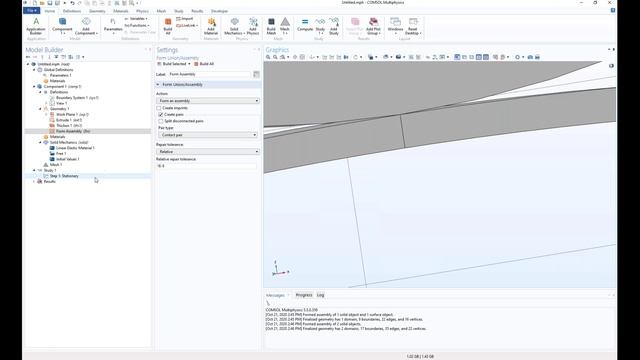640x360 pixels.
Task: Open the Repair tolerance dropdown showing Relative
Action: point(208,151)
